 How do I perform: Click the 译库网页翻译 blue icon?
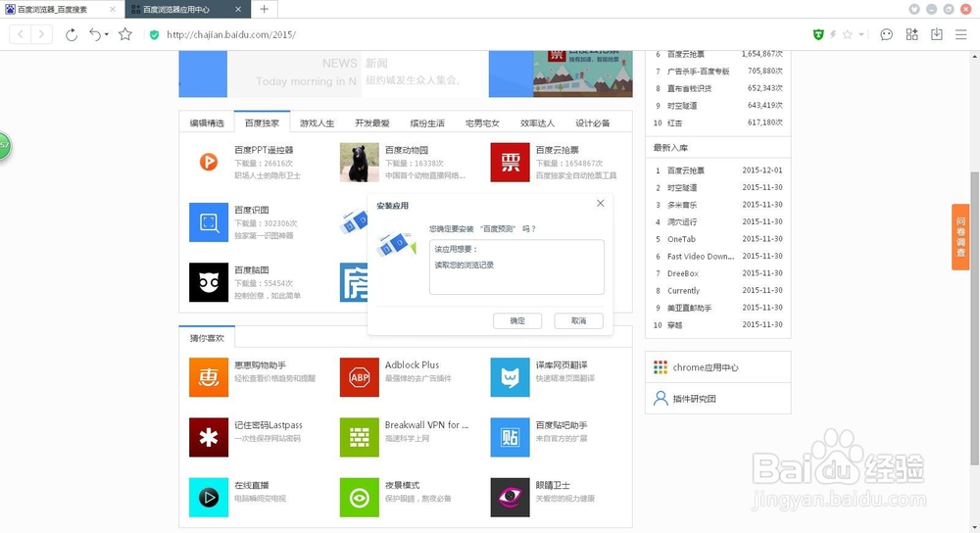[x=510, y=377]
